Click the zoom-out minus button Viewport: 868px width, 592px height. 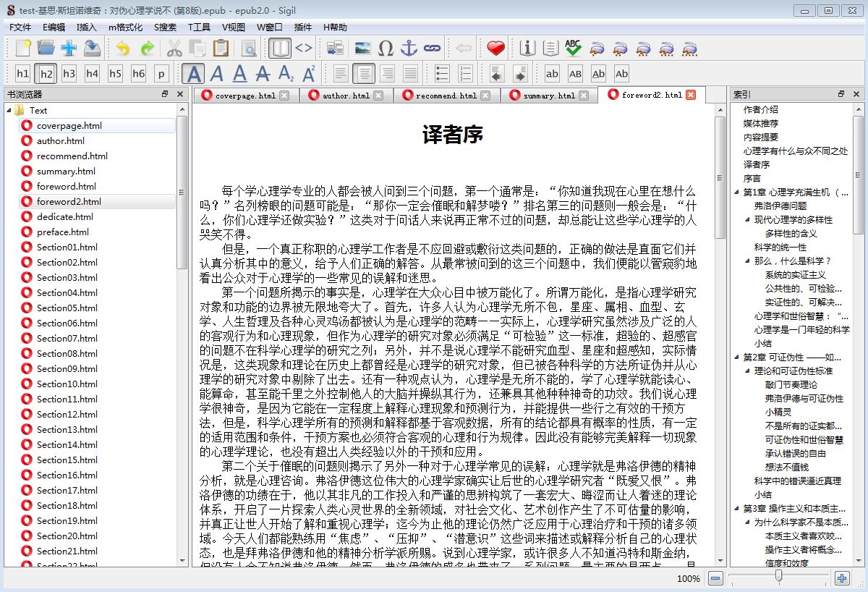tap(715, 578)
